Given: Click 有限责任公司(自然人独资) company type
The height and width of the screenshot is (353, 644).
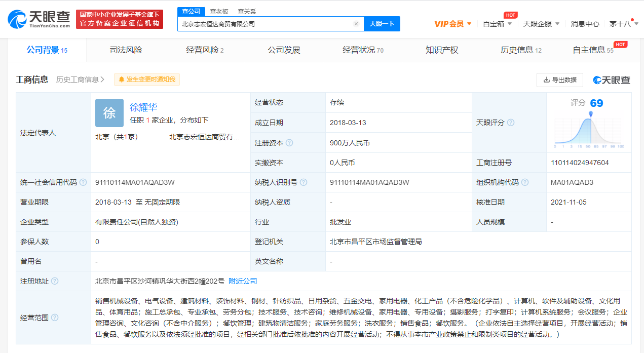Looking at the screenshot, I should tap(137, 222).
